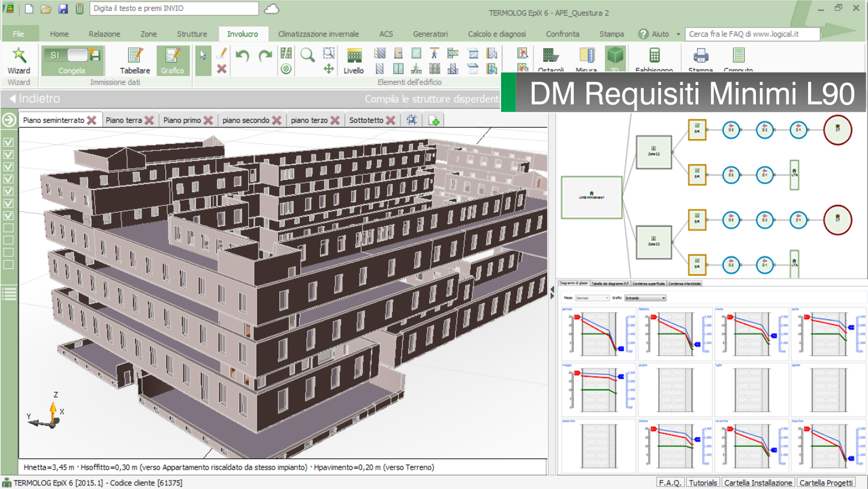Toggle the 3D cube view
Screen dimensions: 868x489
pos(615,56)
